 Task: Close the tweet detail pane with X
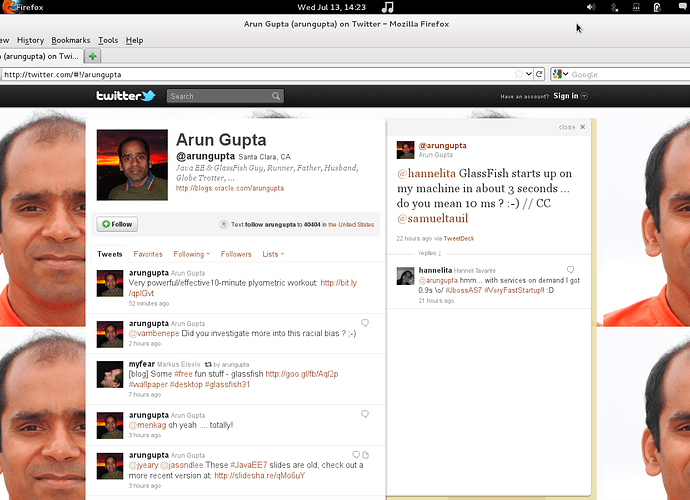pyautogui.click(x=583, y=127)
